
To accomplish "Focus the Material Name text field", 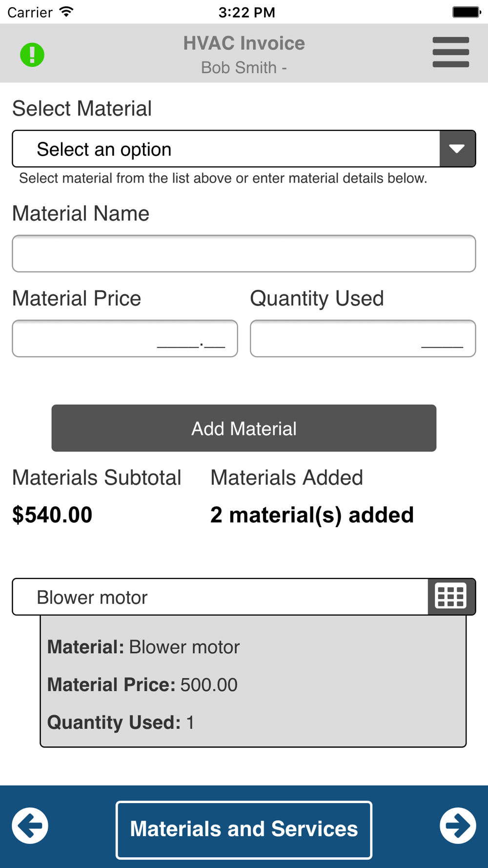I will click(244, 254).
